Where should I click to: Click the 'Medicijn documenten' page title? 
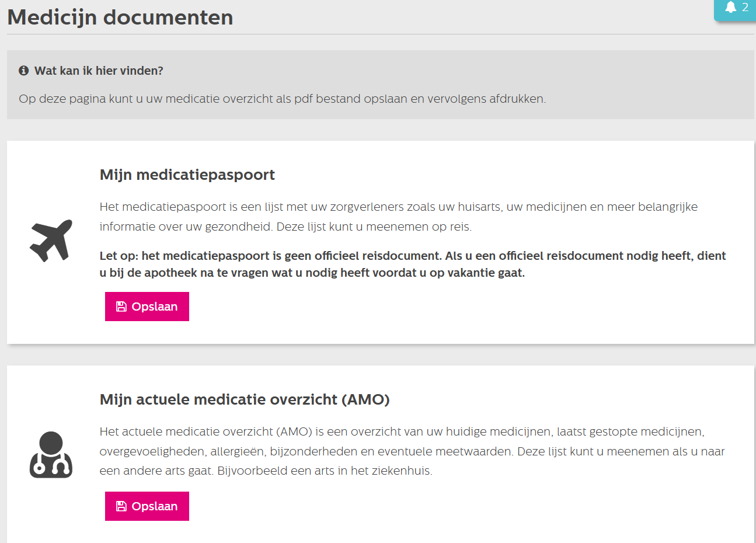tap(120, 18)
